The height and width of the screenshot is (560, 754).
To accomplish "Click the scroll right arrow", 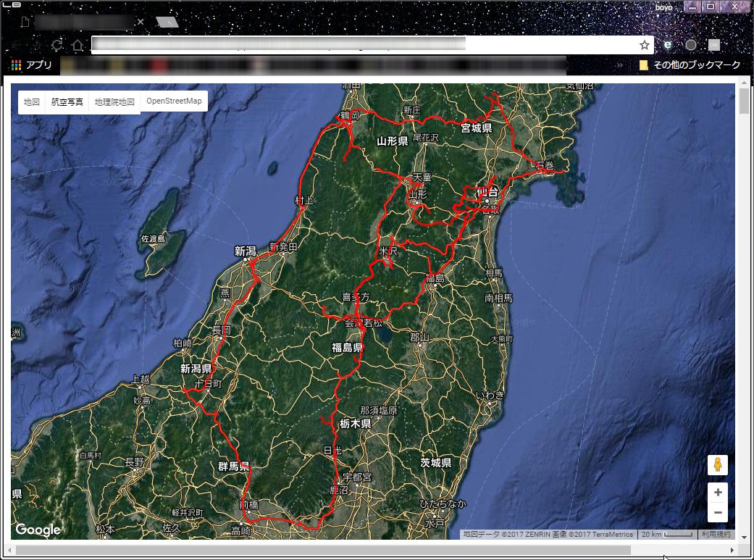I will [x=732, y=550].
